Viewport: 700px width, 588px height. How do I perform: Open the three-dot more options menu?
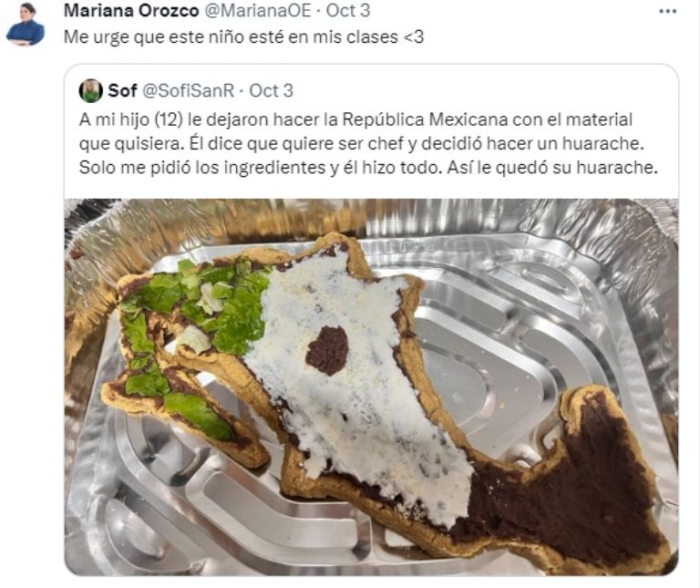(x=667, y=12)
